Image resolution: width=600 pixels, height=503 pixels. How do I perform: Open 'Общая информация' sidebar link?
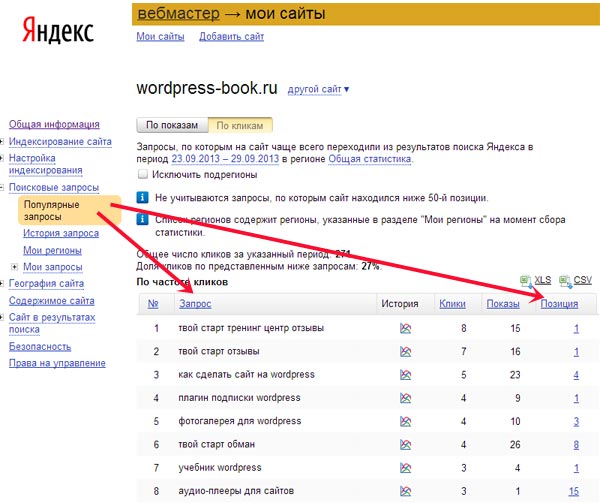54,124
